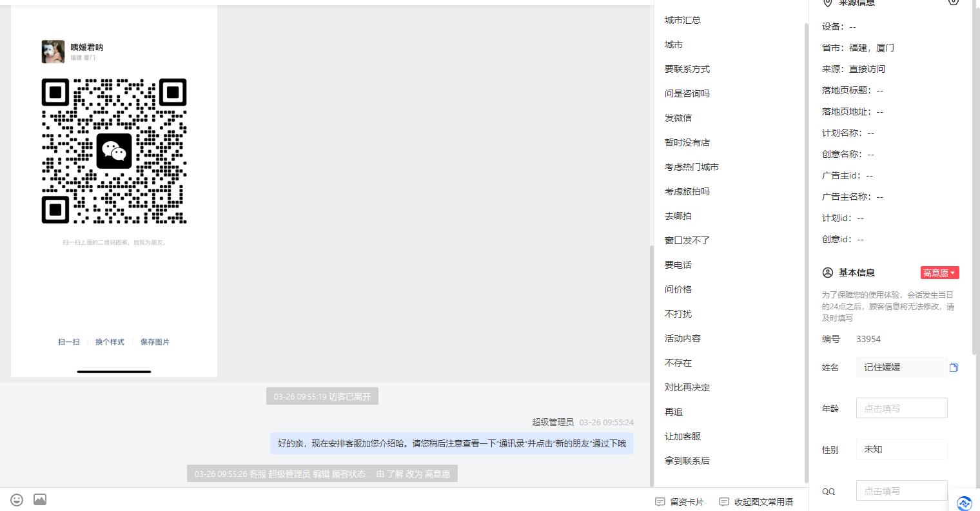Select quick reply 拿到联系后
The width and height of the screenshot is (980, 511).
pyautogui.click(x=687, y=461)
